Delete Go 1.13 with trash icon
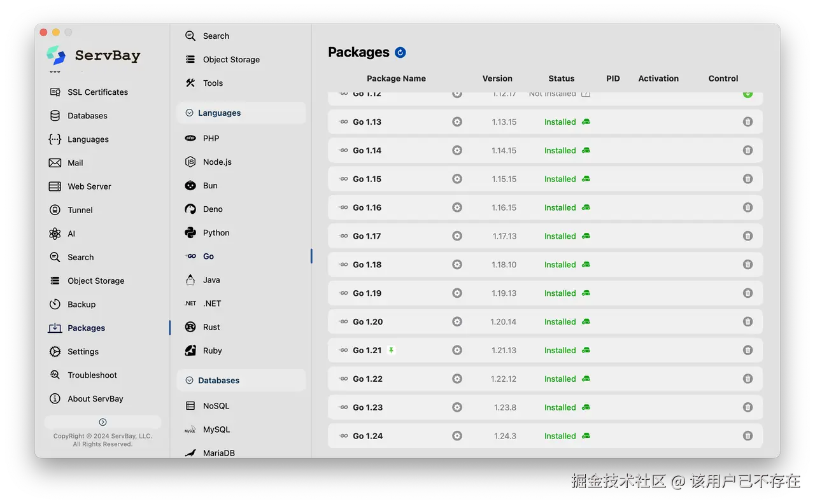Image resolution: width=815 pixels, height=504 pixels. click(748, 122)
